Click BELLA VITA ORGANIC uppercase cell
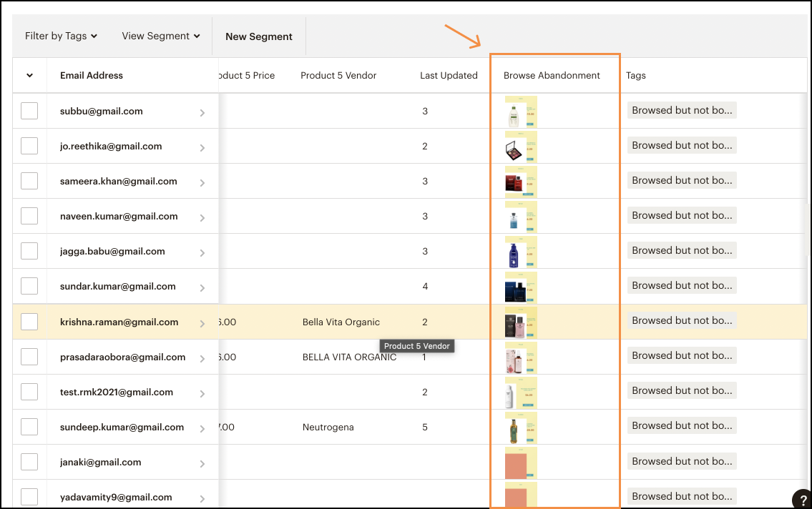Screen dimensions: 812x509 tap(350, 357)
